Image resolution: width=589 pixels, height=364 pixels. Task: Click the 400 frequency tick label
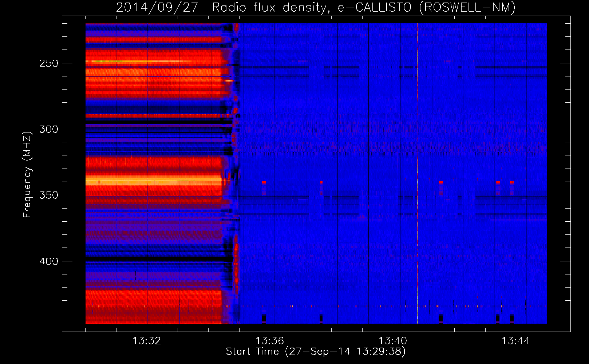(49, 261)
